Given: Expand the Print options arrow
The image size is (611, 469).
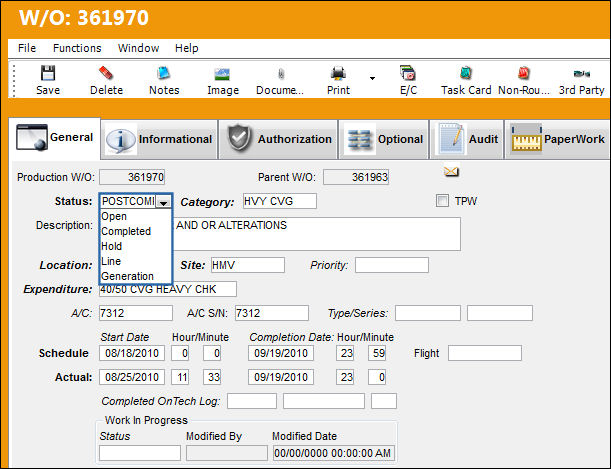Looking at the screenshot, I should tap(372, 79).
